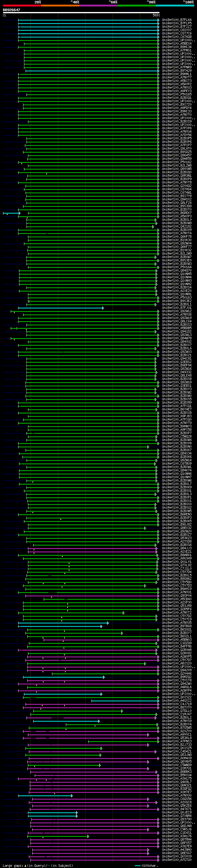This screenshot has height=868, width=197.
Task: Choose entry UniRef100_A9V0C1
Action: point(177,735)
